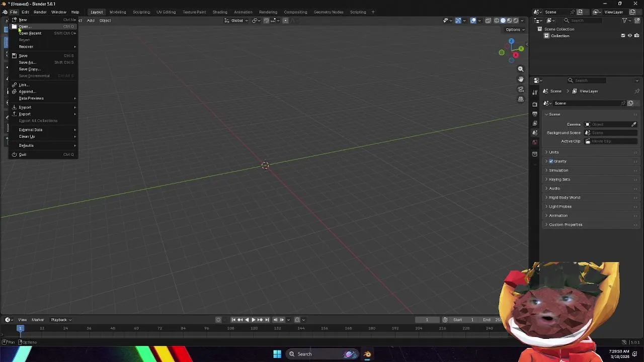Toggle viewport overlays display

[473, 21]
